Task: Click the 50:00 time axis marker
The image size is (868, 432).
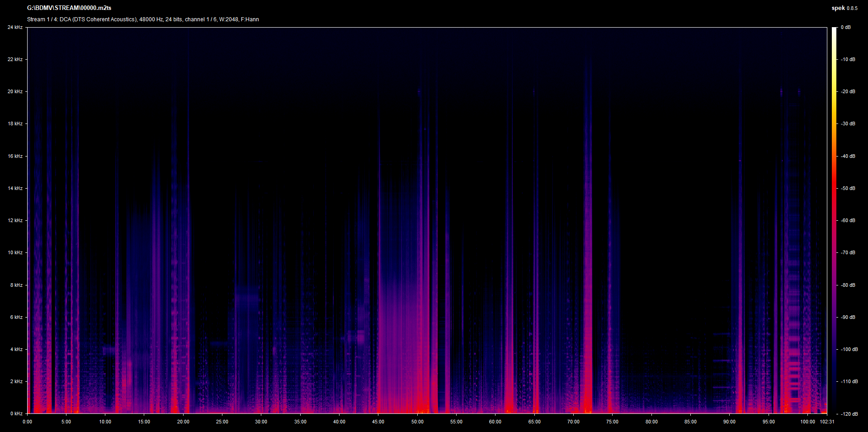Action: point(417,422)
